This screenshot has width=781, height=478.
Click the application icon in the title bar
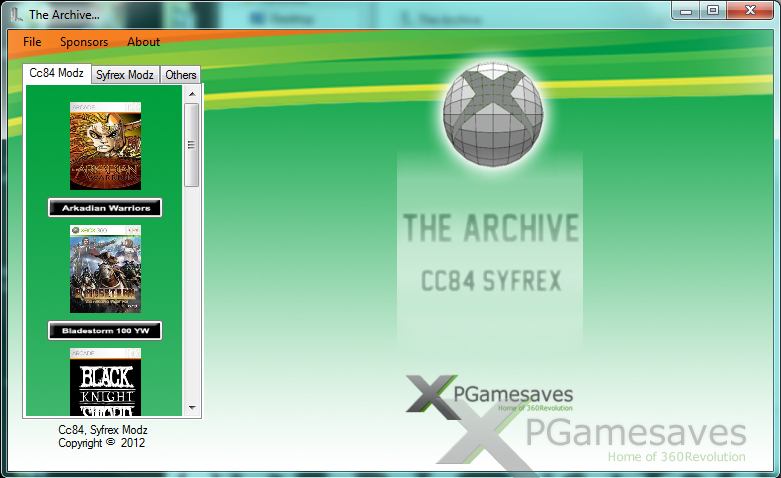tap(16, 14)
